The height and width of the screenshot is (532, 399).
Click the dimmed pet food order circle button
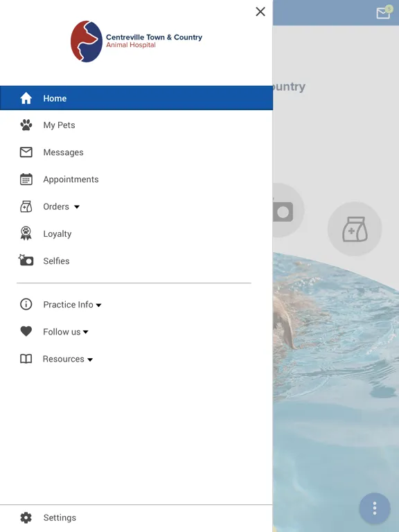point(355,229)
